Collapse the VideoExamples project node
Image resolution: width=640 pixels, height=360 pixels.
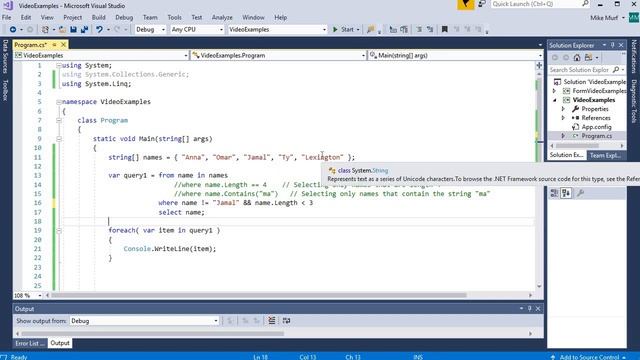554,100
